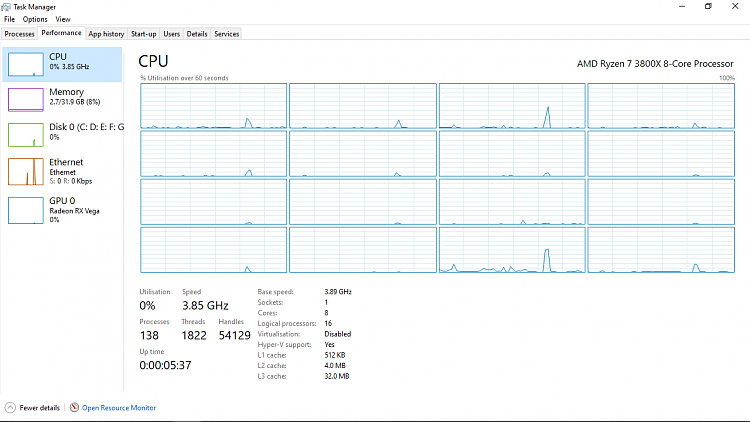Click the Task Manager title bar icon
The width and height of the screenshot is (750, 422).
(6, 7)
